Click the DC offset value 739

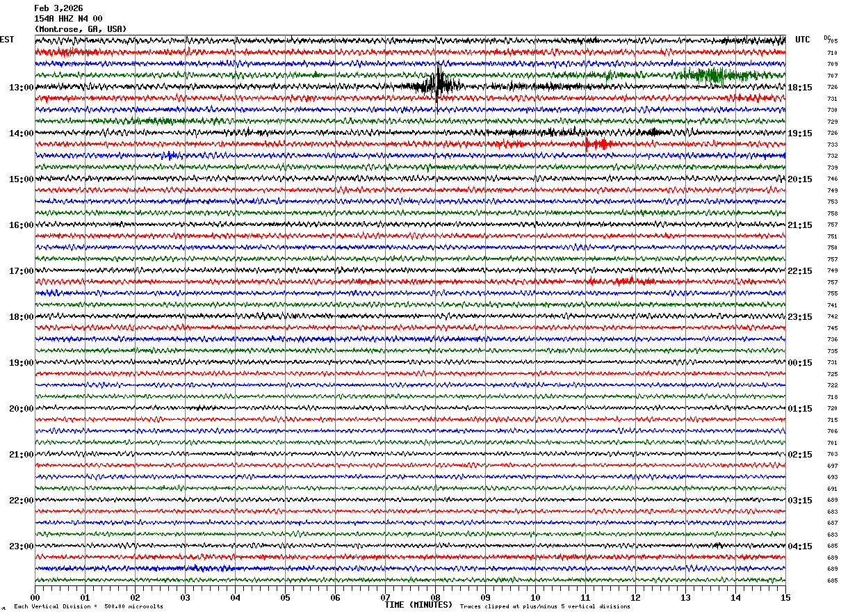point(832,168)
